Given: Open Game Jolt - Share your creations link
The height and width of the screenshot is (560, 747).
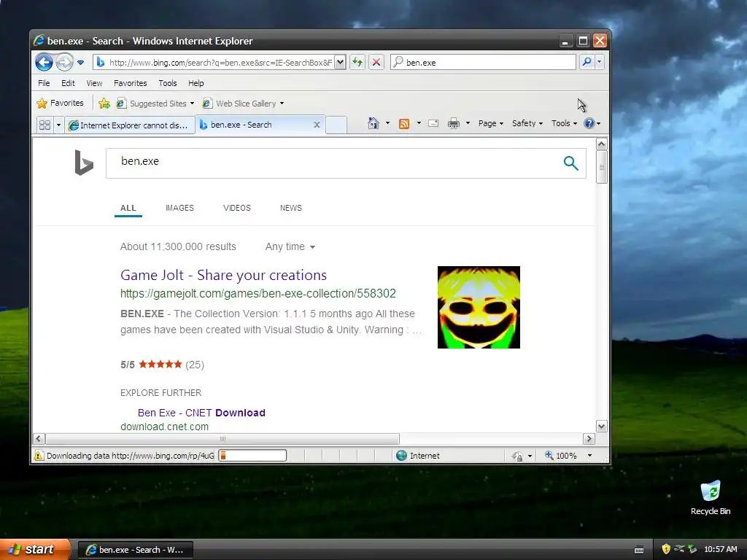Looking at the screenshot, I should [223, 275].
